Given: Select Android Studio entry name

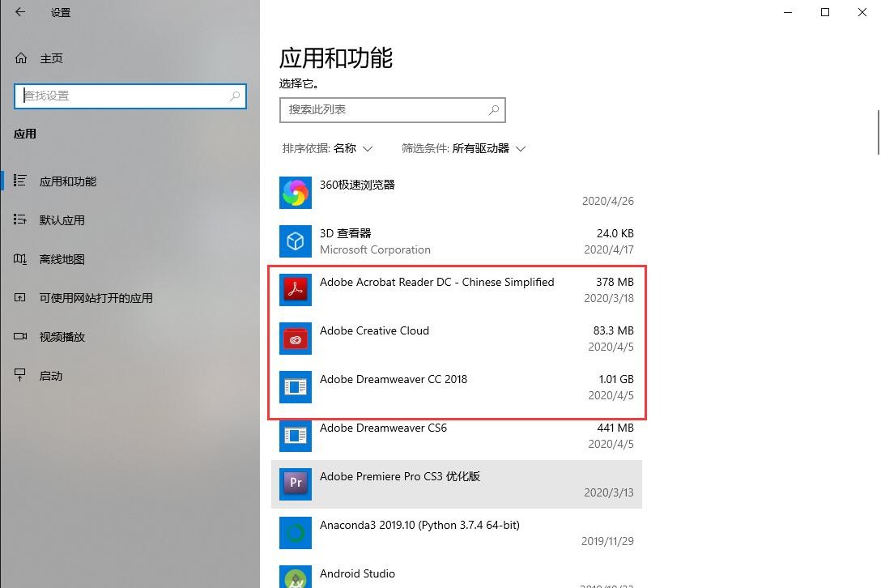Looking at the screenshot, I should pyautogui.click(x=357, y=573).
